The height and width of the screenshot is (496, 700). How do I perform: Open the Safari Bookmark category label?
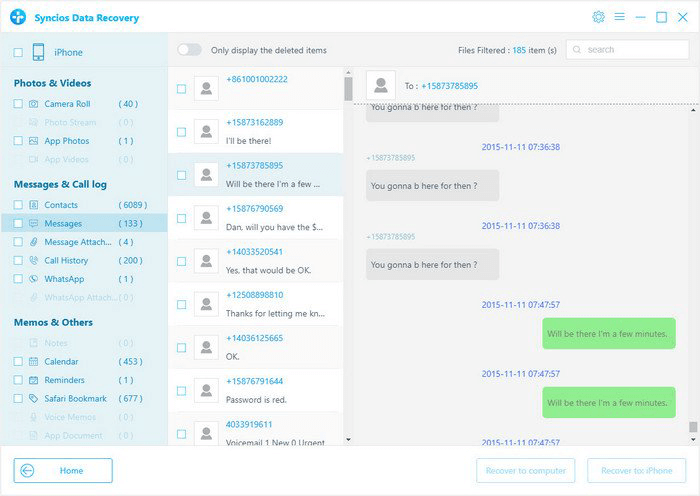(75, 399)
